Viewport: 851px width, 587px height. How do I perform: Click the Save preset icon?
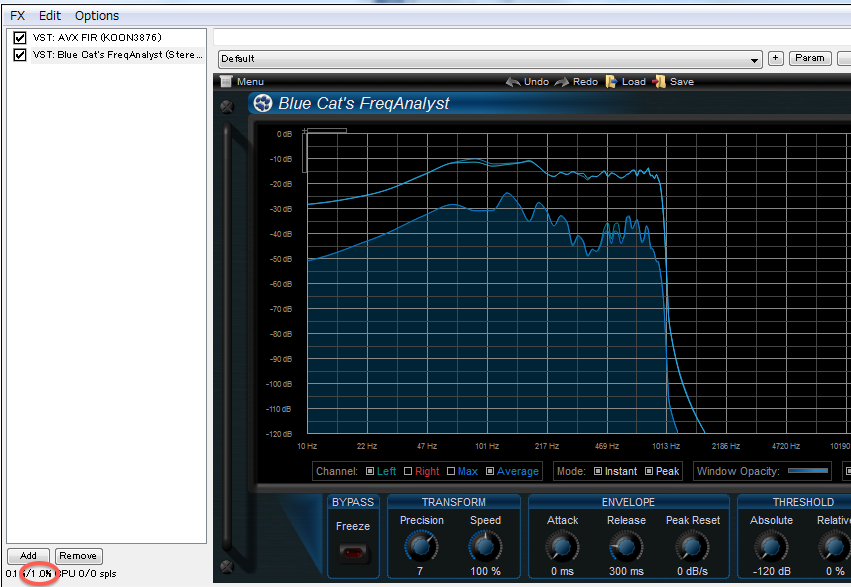click(x=659, y=81)
